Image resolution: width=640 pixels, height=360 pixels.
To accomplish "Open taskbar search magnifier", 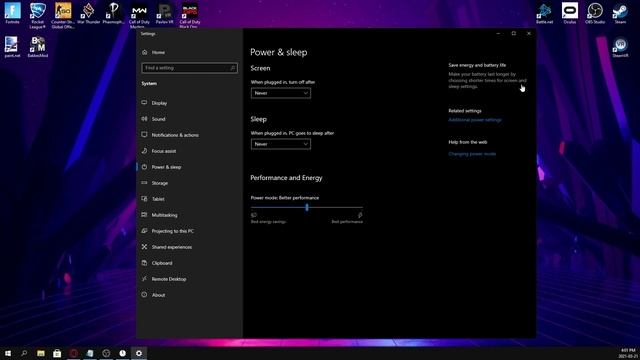I will click(x=24, y=353).
